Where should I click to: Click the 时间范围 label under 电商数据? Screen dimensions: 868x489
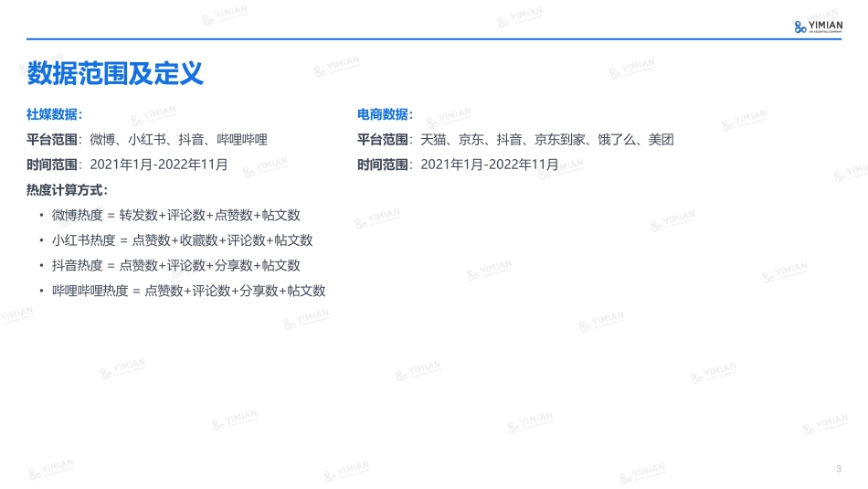click(x=382, y=165)
